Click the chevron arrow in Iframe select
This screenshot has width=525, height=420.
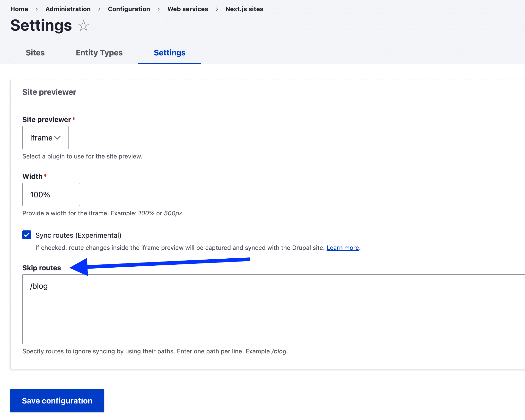tap(57, 138)
